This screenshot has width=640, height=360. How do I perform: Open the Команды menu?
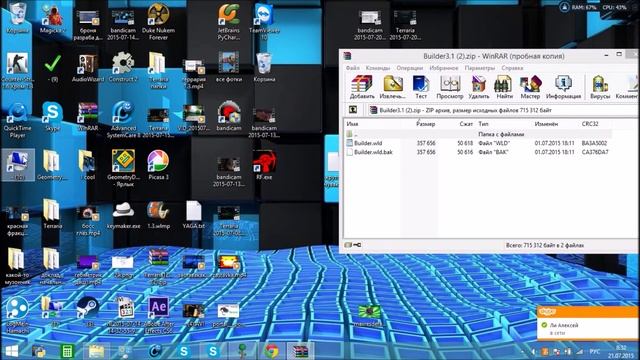pyautogui.click(x=378, y=68)
